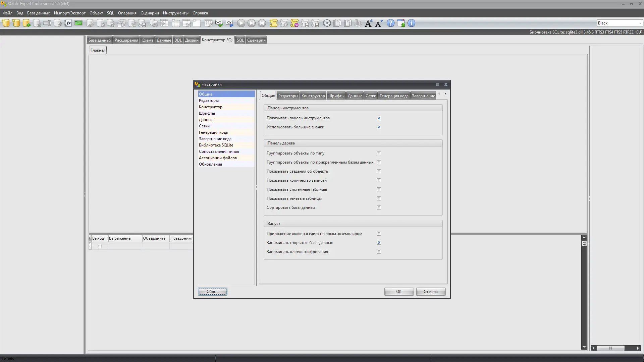This screenshot has height=362, width=644.
Task: Click the blue help question mark icon
Action: coord(390,23)
